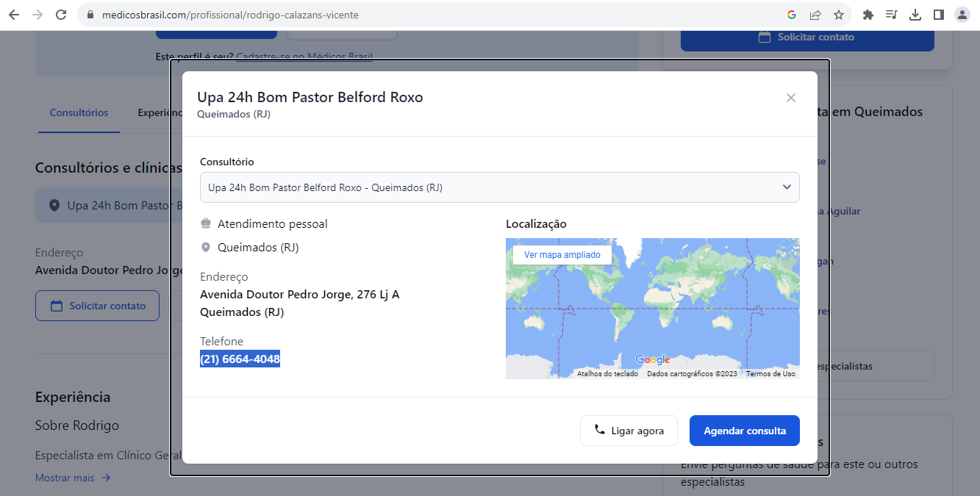Click Atalhos do teclado on the map
Screen dimensions: 980x496
click(607, 374)
